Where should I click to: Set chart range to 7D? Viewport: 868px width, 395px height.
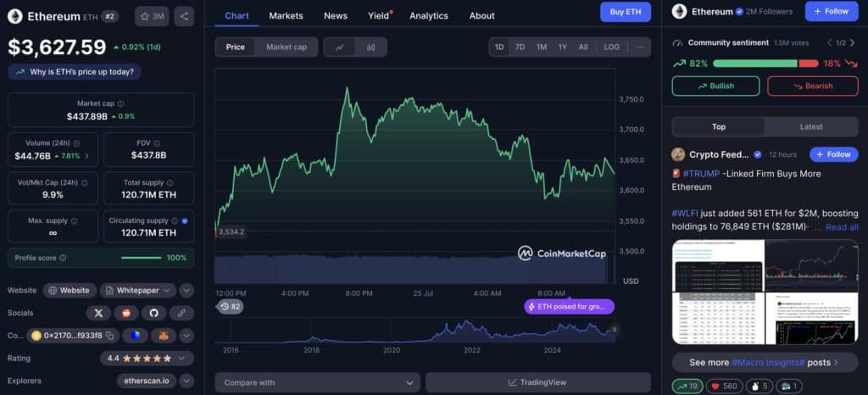pyautogui.click(x=520, y=47)
